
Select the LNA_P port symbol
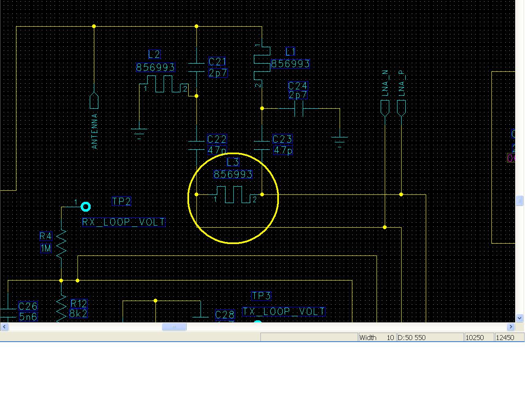(401, 108)
